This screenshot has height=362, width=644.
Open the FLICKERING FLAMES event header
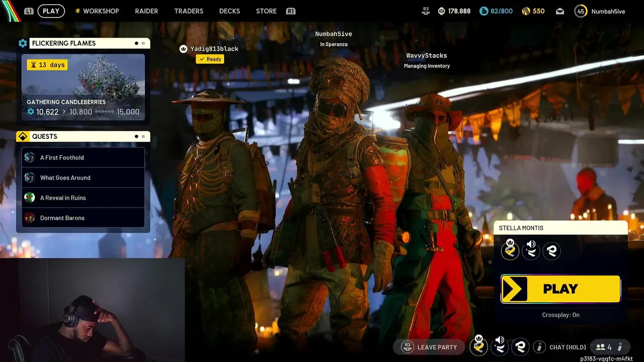[90, 43]
